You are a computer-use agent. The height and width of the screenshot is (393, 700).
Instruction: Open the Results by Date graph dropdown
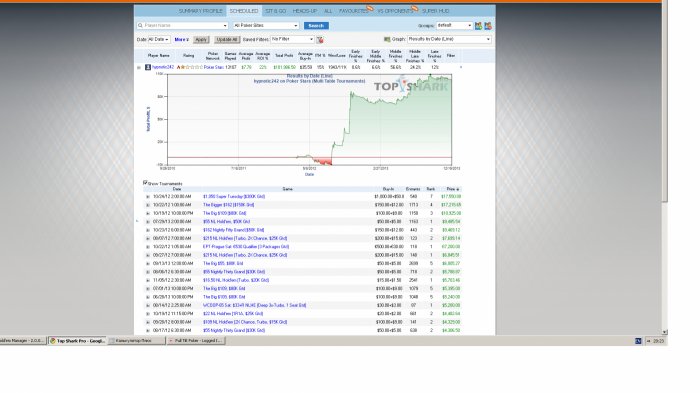[x=449, y=39]
